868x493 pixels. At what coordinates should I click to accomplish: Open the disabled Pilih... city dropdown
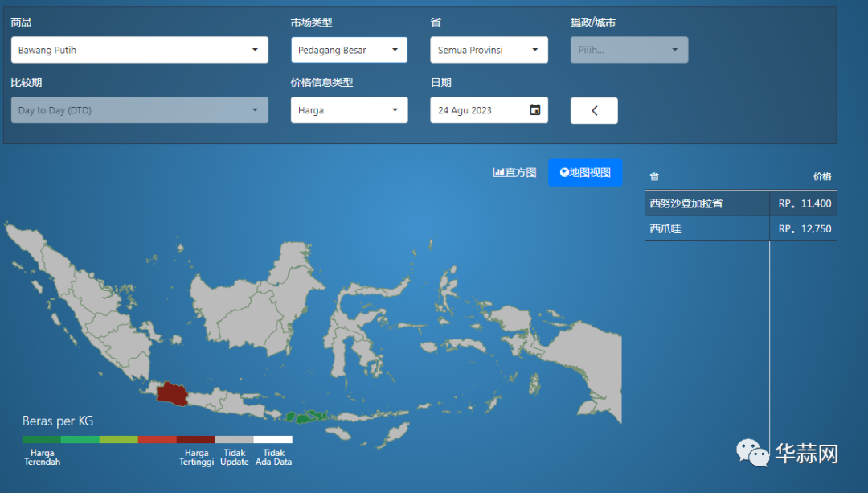(628, 50)
